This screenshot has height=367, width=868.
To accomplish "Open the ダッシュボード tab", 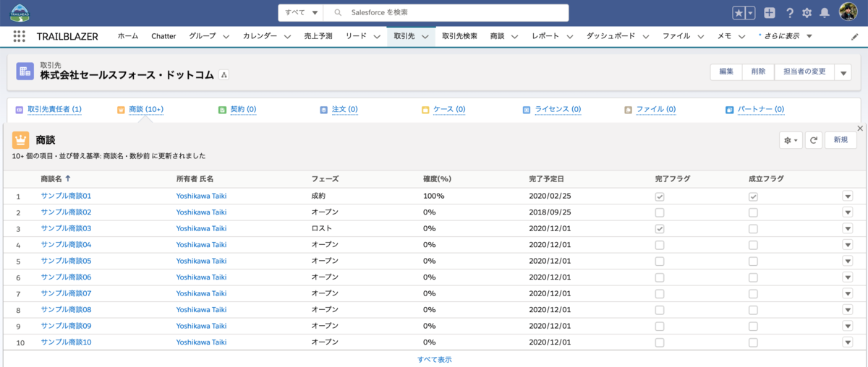I will pyautogui.click(x=611, y=36).
